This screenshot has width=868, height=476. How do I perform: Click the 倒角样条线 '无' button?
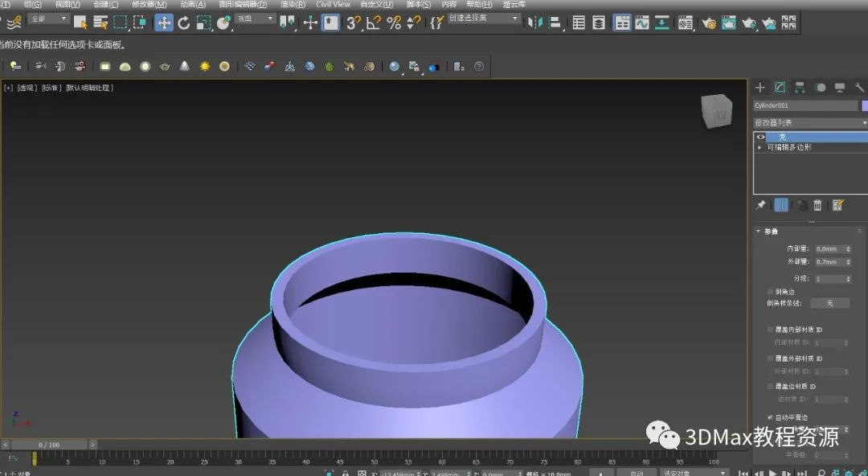[x=829, y=303]
